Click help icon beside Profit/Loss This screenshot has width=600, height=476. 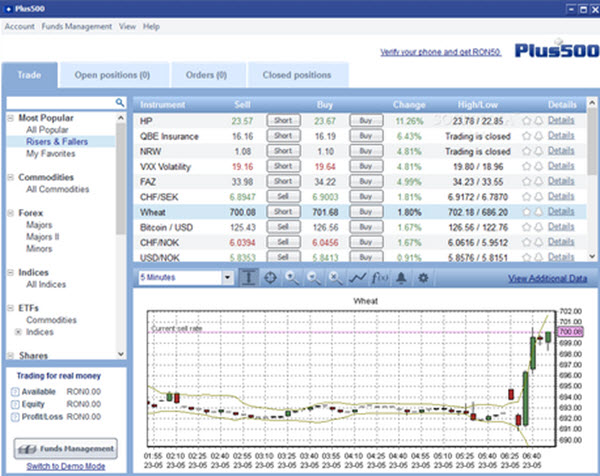15,417
